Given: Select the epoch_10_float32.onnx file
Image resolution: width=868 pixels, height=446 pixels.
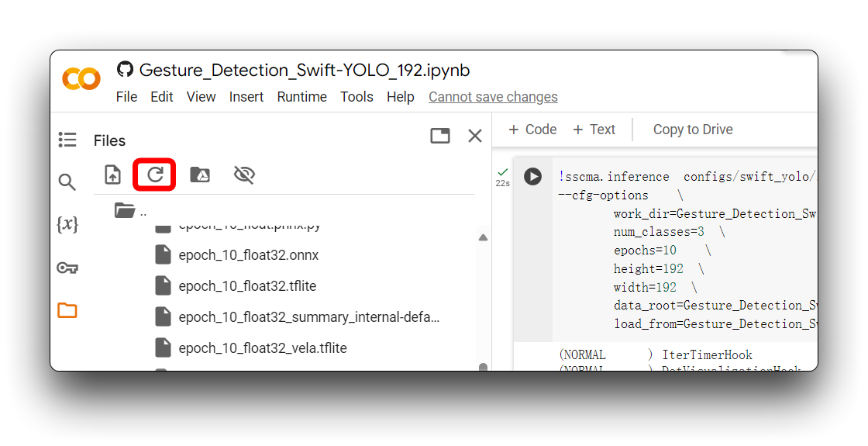Looking at the screenshot, I should [x=249, y=255].
